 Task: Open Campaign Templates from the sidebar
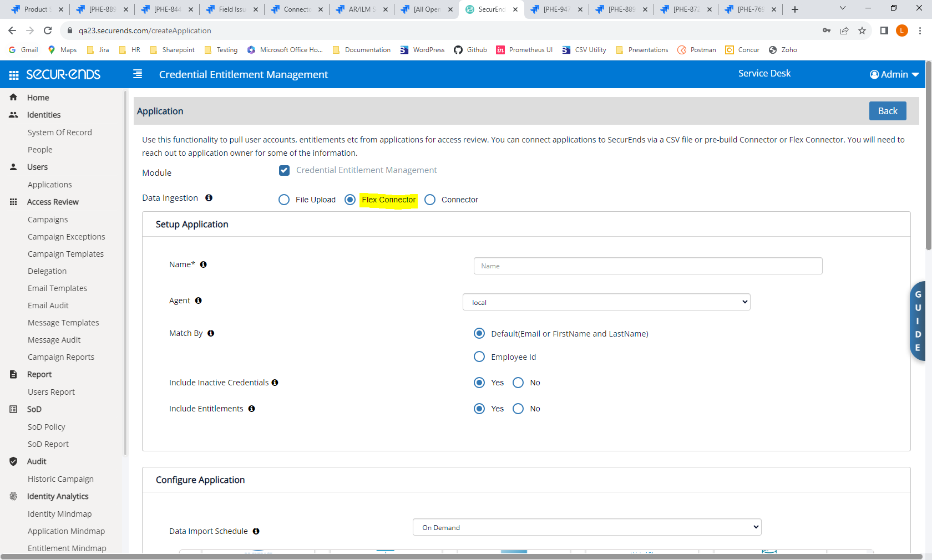[x=65, y=253]
